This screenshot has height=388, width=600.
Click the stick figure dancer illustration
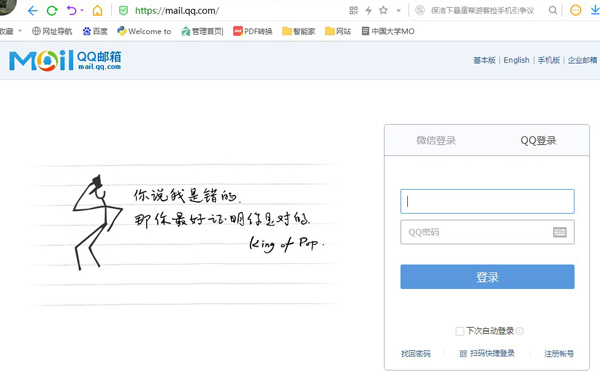tap(97, 222)
